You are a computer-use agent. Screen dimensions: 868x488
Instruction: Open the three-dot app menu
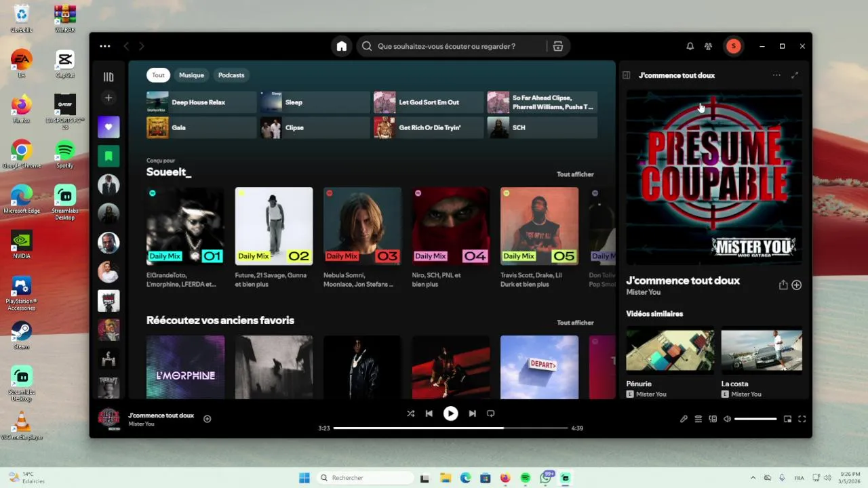[x=104, y=46]
